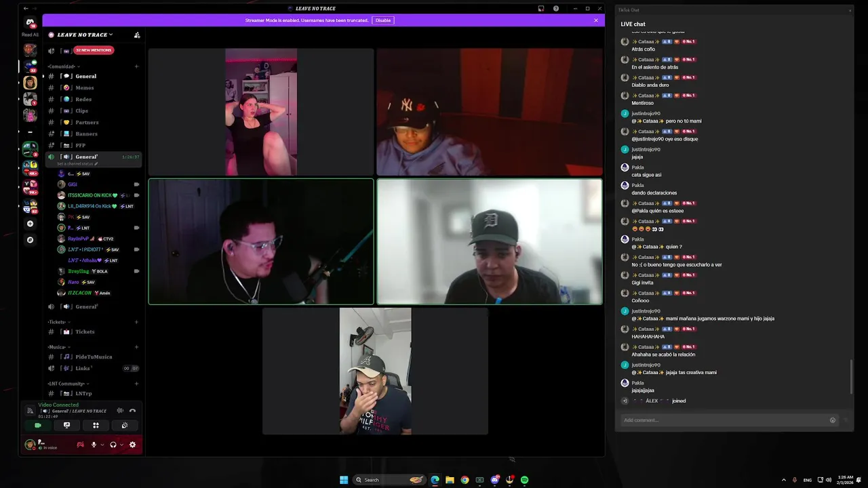Screen dimensions: 868x488
Task: Click invite people icon beside server name
Action: pos(137,35)
